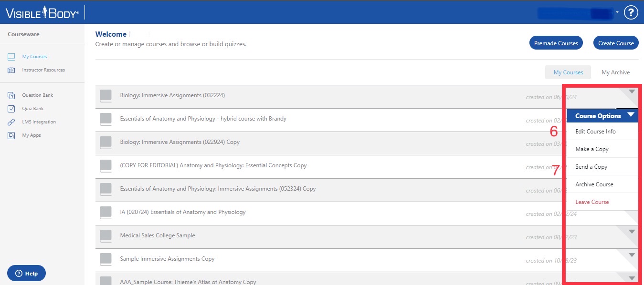Screen dimensions: 644x285
Task: Click the LMS Integration chain-link icon
Action: (x=11, y=122)
